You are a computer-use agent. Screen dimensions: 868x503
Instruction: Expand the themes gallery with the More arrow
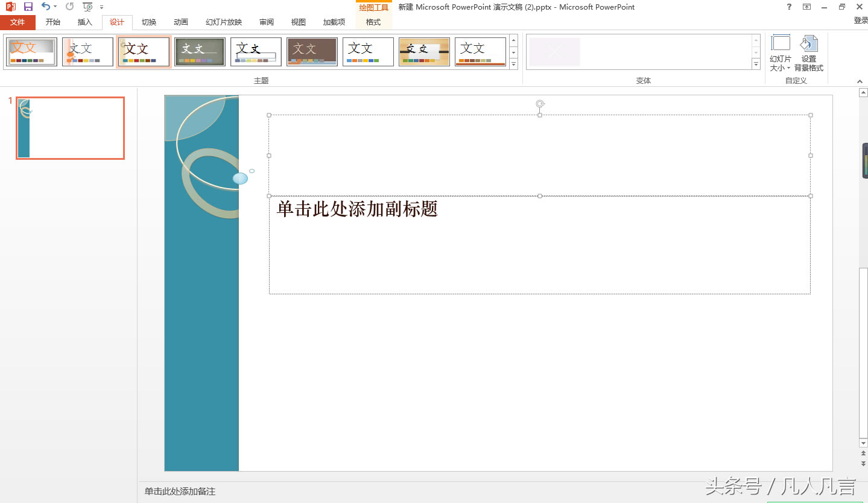coord(513,64)
